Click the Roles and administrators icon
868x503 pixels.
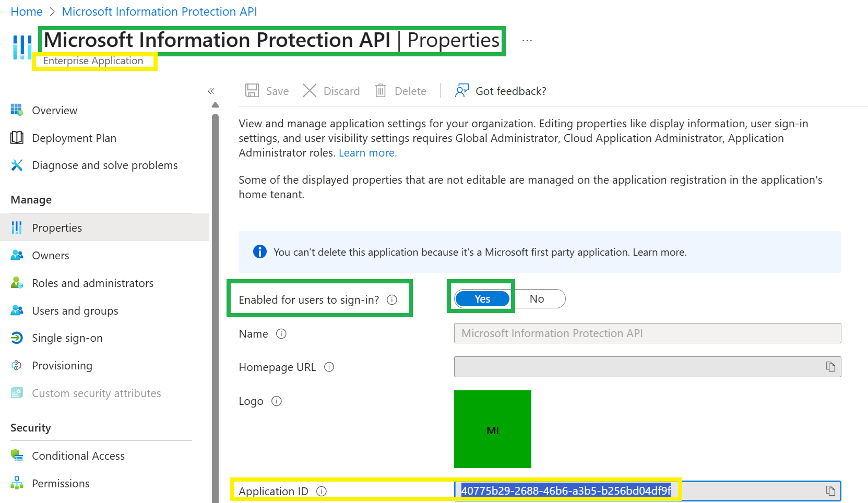coord(17,283)
